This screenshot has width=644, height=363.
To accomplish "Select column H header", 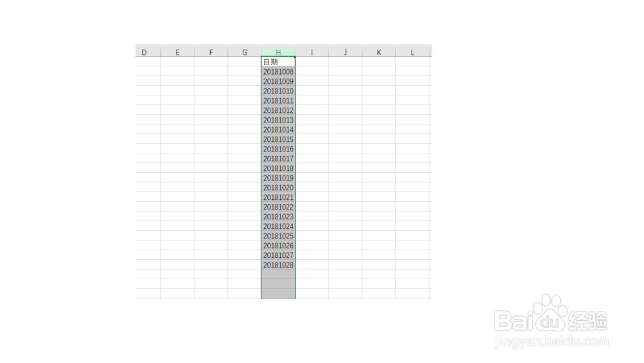I will (278, 52).
